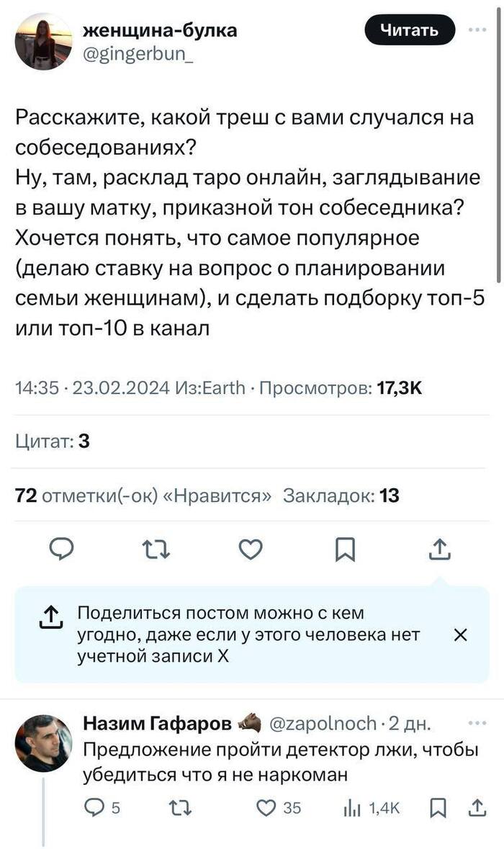The height and width of the screenshot is (849, 504).
Task: View analytics of the reply showing 1,4K
Action: click(x=372, y=809)
